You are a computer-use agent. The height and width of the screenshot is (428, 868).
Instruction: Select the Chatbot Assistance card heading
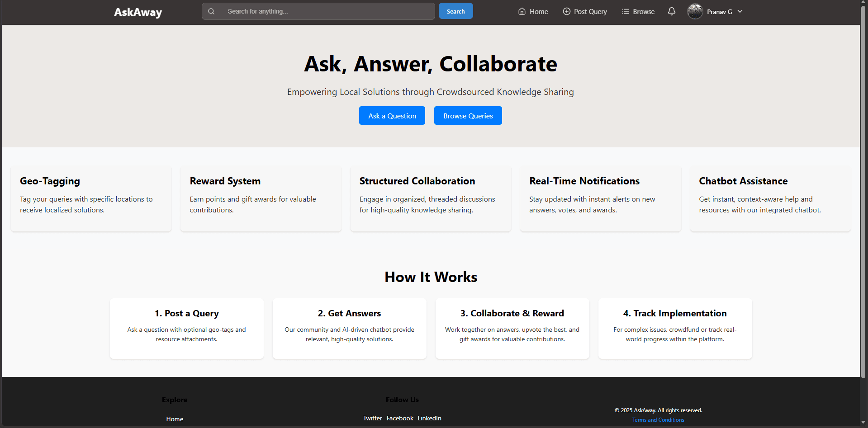pos(743,181)
